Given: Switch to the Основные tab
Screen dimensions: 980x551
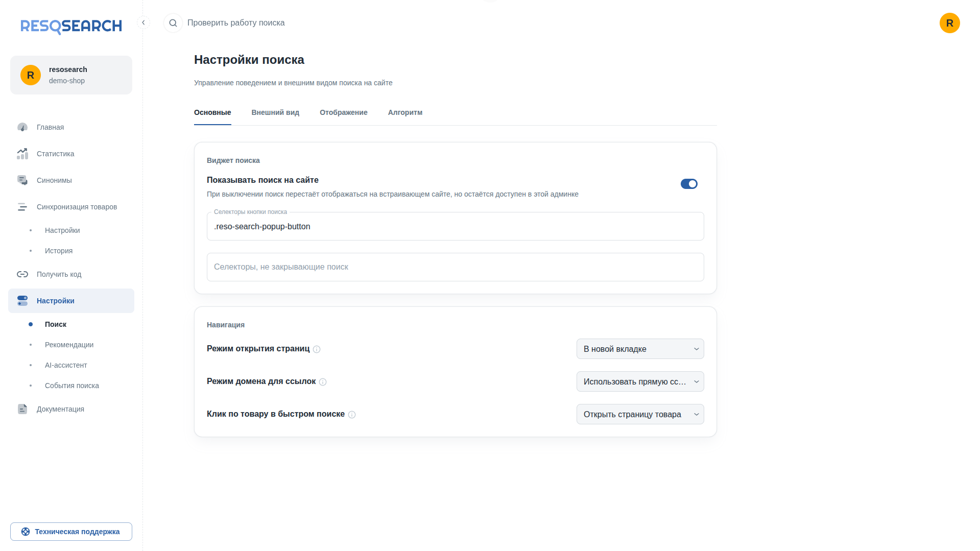Looking at the screenshot, I should click(x=212, y=112).
